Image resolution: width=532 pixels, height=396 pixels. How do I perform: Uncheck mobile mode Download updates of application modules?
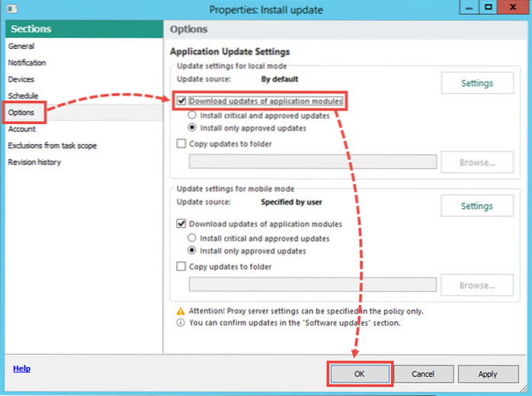[181, 224]
